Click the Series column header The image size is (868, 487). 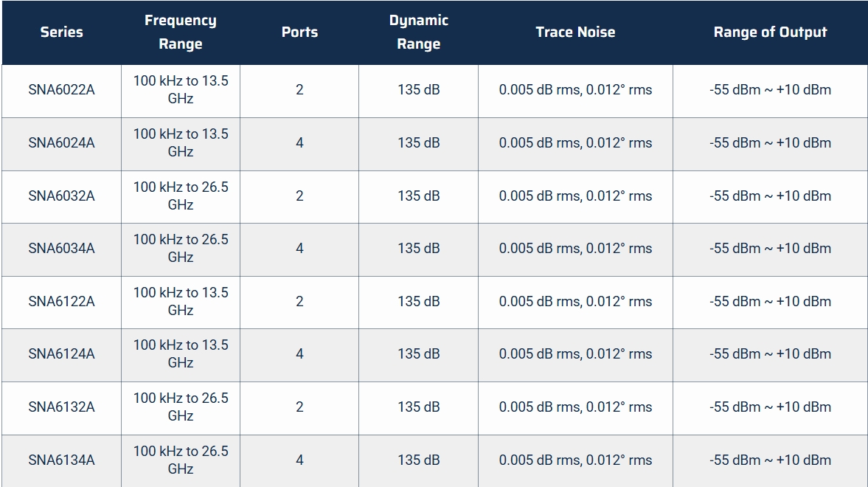61,32
